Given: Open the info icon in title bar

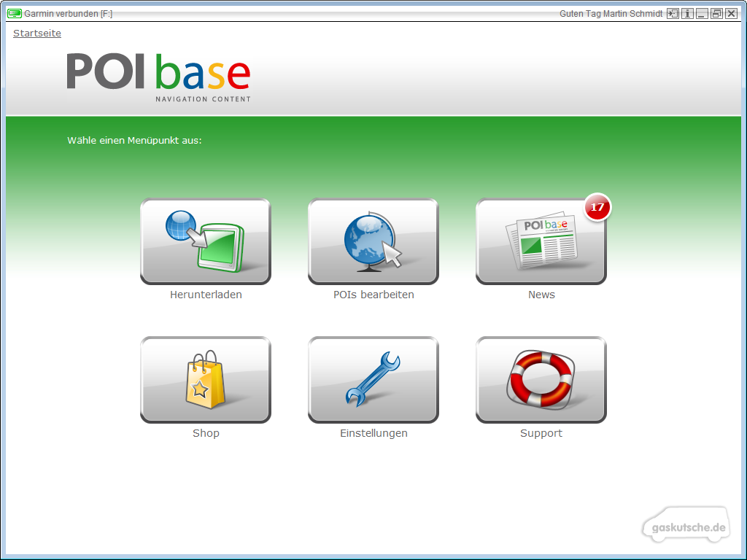Looking at the screenshot, I should [x=687, y=13].
